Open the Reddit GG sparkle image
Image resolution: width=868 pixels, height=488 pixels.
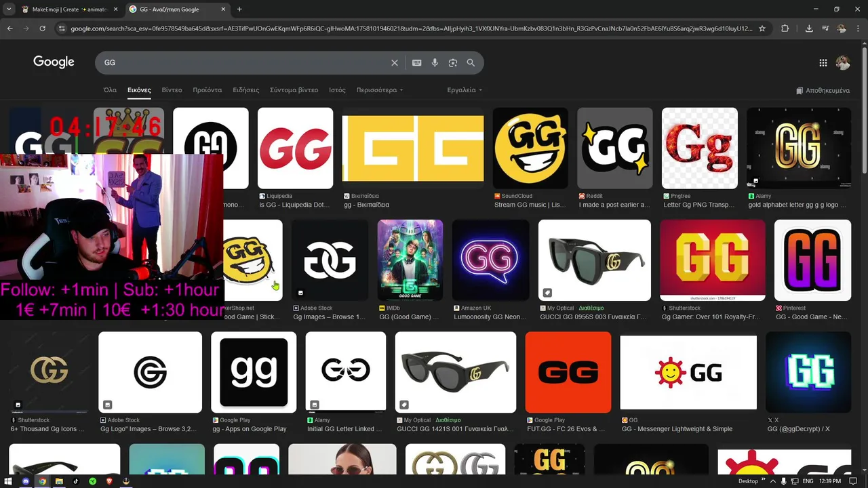tap(614, 148)
